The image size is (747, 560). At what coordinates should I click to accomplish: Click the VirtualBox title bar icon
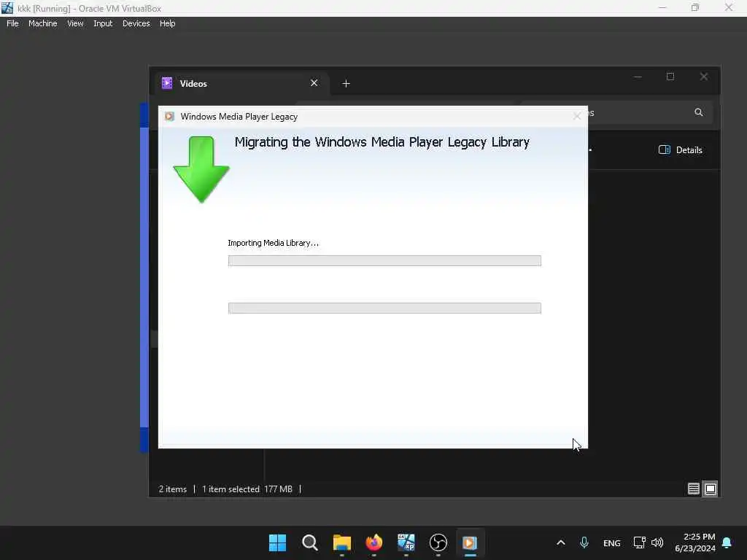[x=7, y=8]
